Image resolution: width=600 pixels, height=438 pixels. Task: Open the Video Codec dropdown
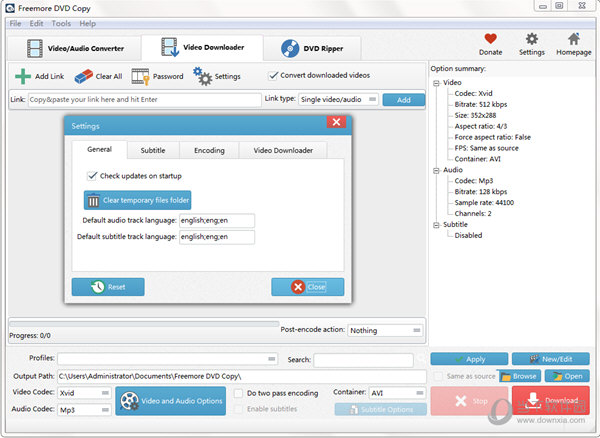[85, 393]
